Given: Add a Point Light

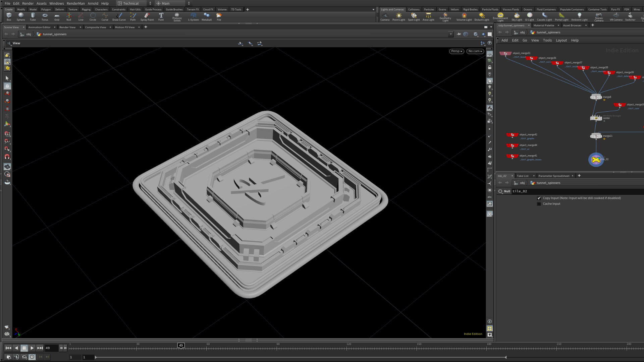Looking at the screenshot, I should 399,17.
